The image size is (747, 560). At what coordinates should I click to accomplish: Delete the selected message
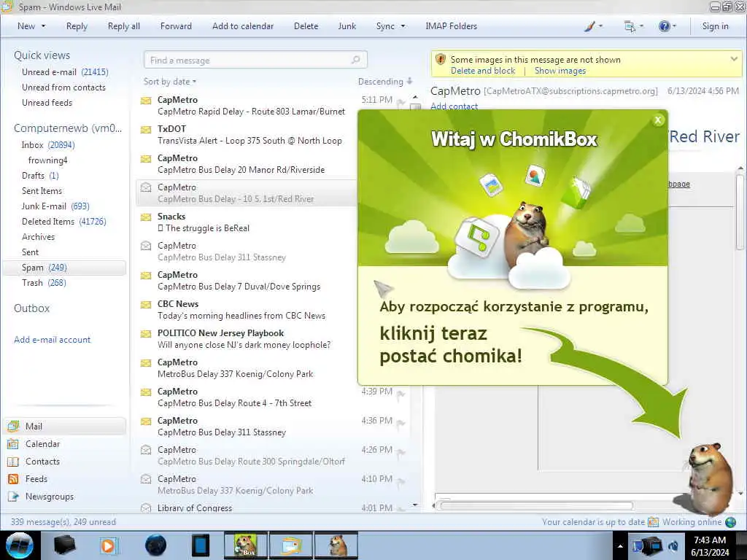(x=306, y=26)
